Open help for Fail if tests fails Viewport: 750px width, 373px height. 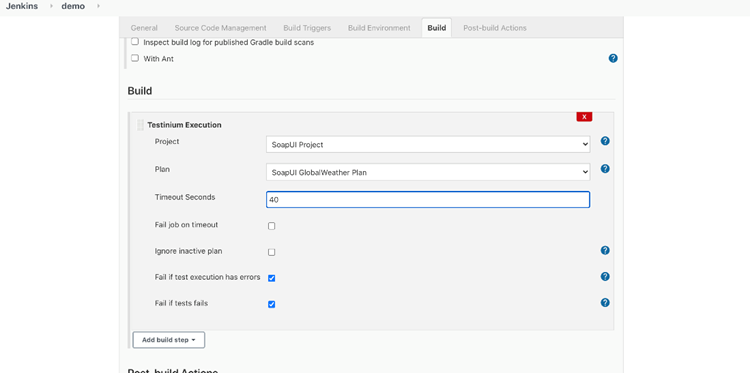(605, 302)
